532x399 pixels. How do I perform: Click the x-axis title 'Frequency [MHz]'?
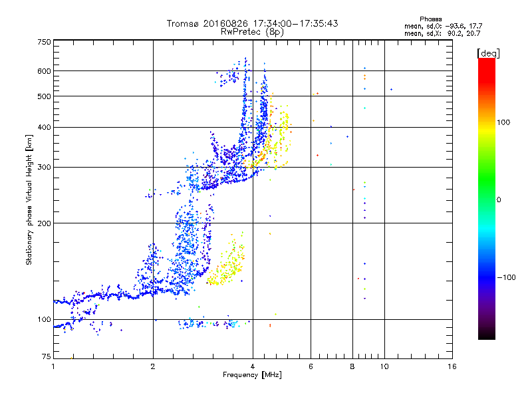(x=252, y=375)
